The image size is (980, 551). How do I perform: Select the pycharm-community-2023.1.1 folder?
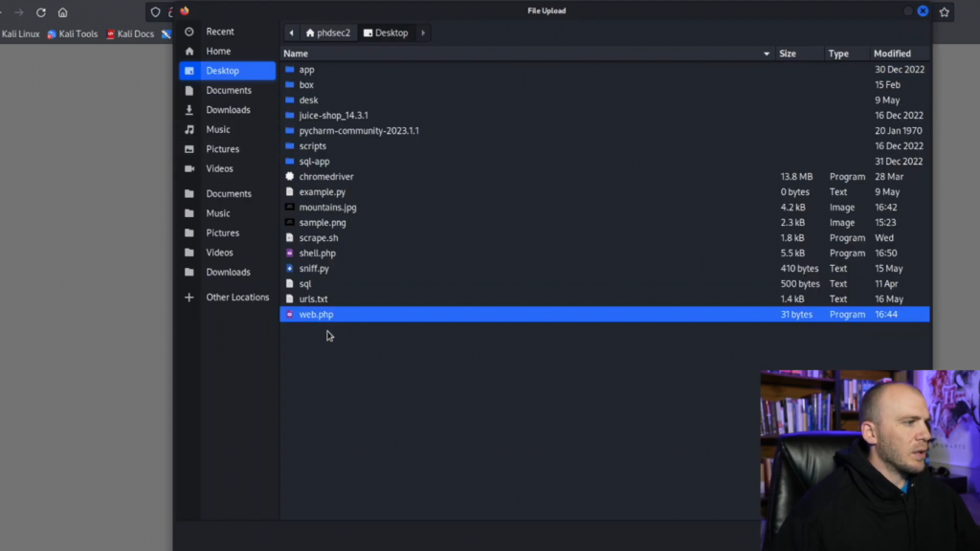(x=605, y=130)
